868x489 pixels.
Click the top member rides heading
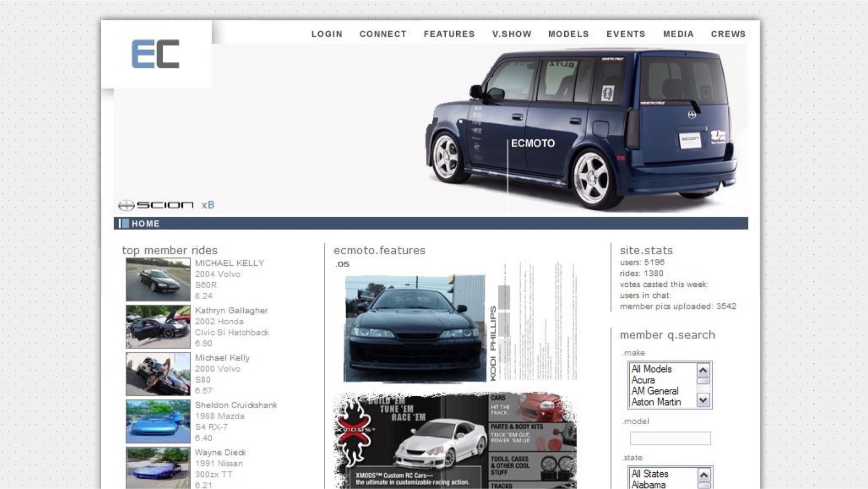point(170,250)
